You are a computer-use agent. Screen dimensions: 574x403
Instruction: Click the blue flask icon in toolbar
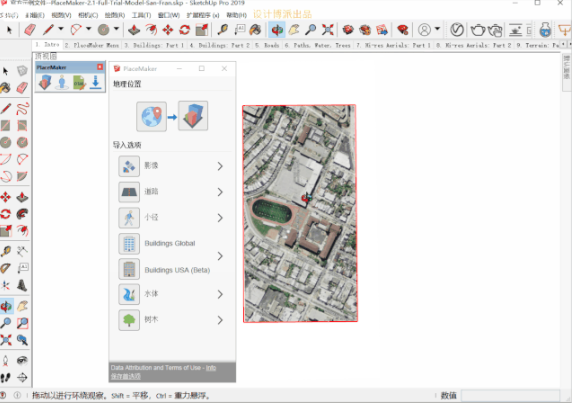(x=545, y=30)
